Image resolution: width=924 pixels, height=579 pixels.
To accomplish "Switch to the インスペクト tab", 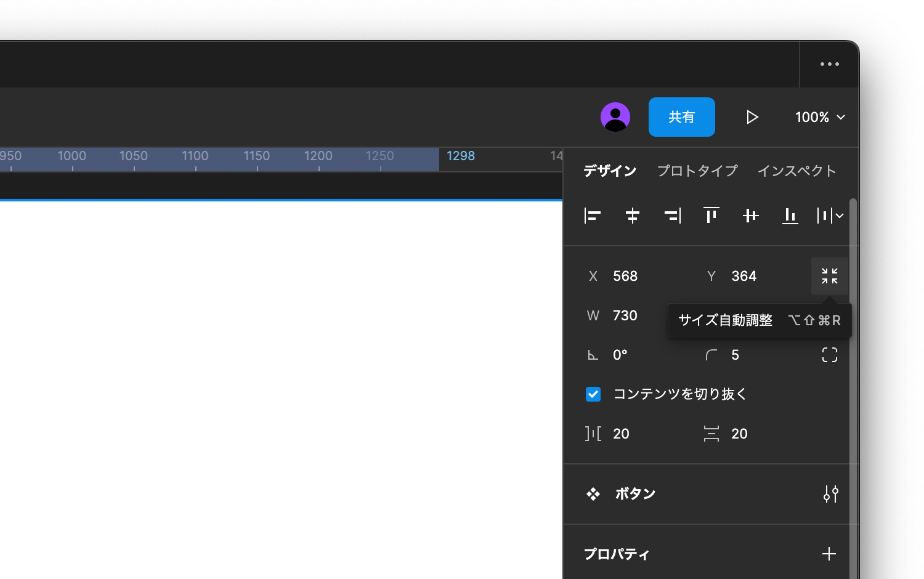I will [x=796, y=171].
